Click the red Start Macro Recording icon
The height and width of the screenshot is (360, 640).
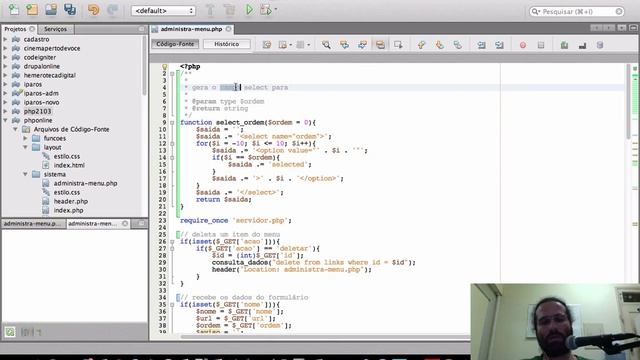[523, 45]
